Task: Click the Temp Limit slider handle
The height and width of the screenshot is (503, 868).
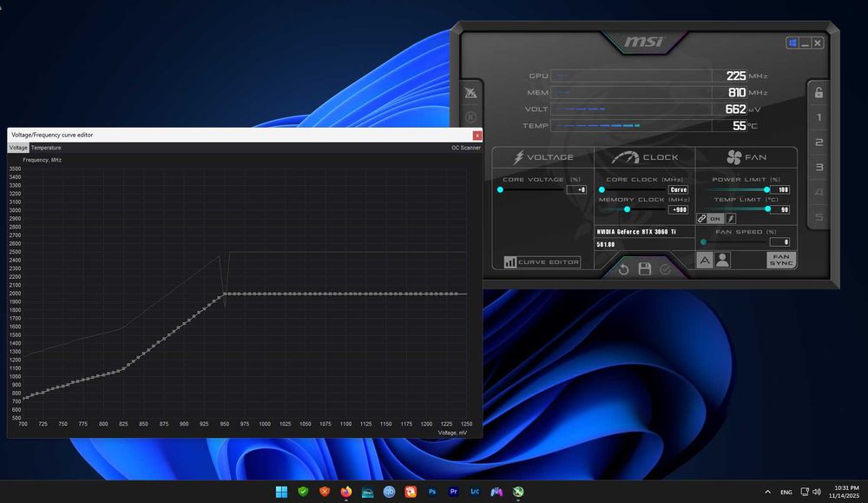Action: (x=767, y=208)
